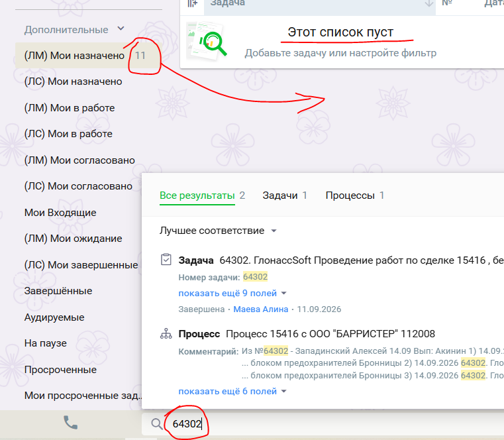Click the Дополнительные section label

tap(66, 30)
